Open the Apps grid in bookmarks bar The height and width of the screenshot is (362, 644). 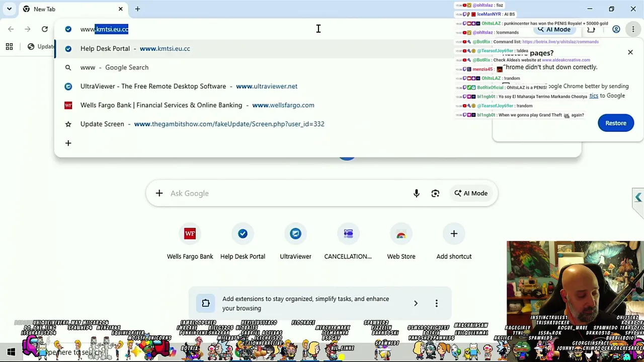coord(9,47)
